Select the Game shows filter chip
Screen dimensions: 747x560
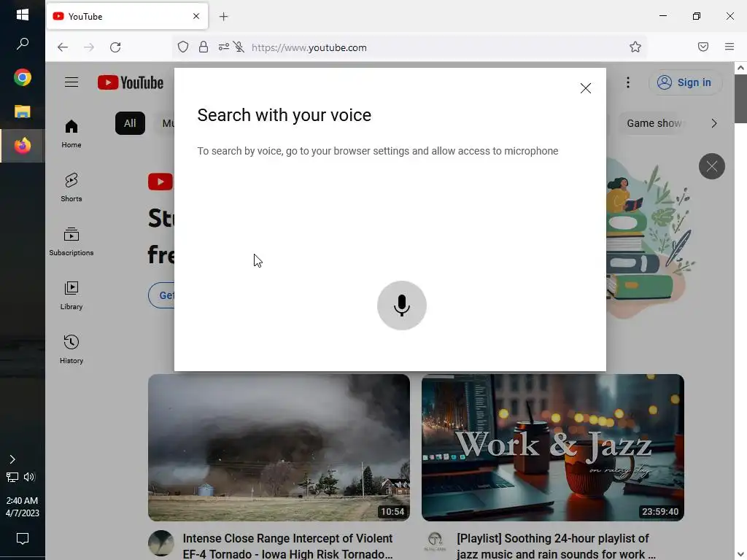[654, 123]
